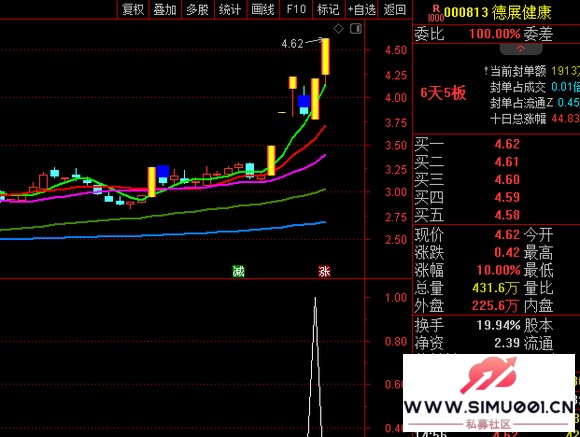Open the 多股 multi-stock view
The width and height of the screenshot is (580, 437).
tap(198, 9)
